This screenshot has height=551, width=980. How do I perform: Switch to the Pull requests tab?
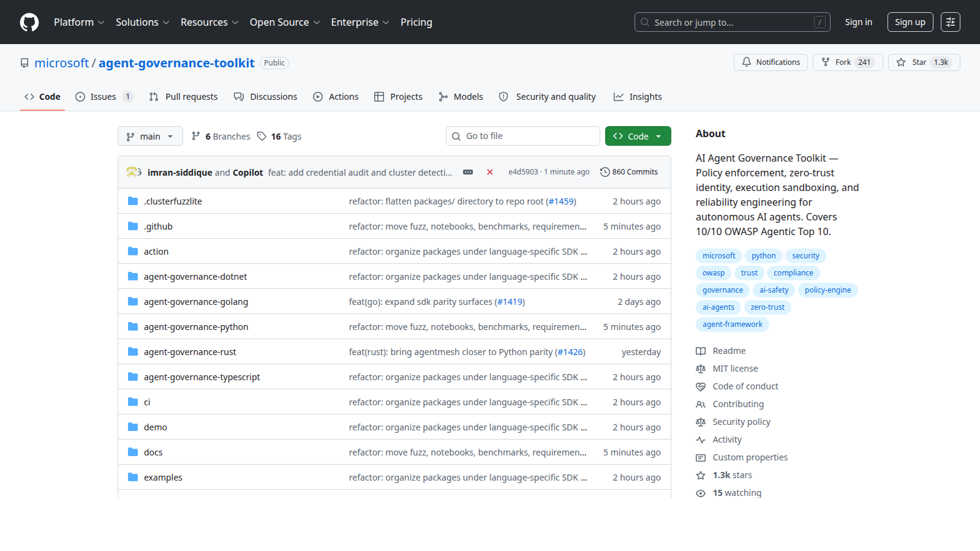click(183, 97)
